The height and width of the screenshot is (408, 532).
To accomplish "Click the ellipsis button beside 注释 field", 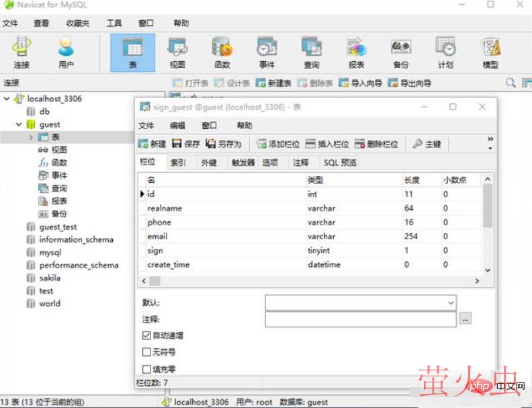I will pyautogui.click(x=466, y=319).
